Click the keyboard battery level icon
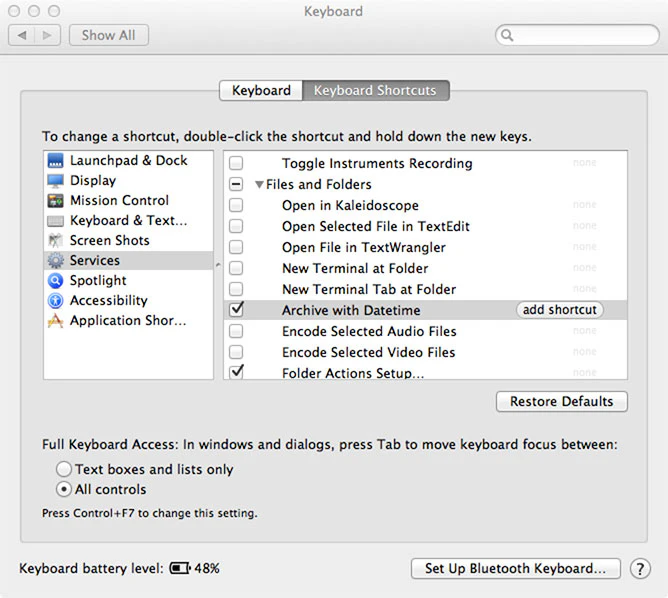Screen dimensions: 668x598 tap(180, 568)
